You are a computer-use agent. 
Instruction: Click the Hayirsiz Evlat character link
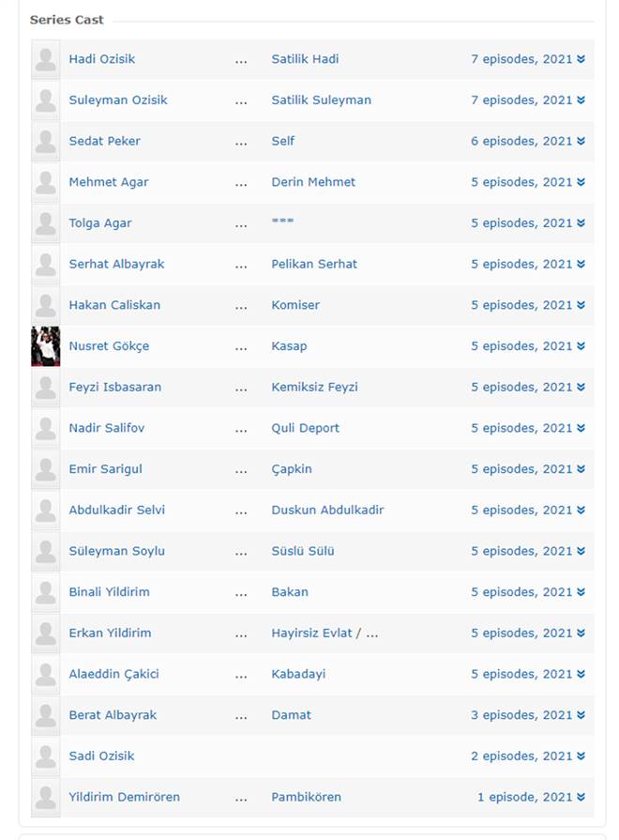[311, 634]
